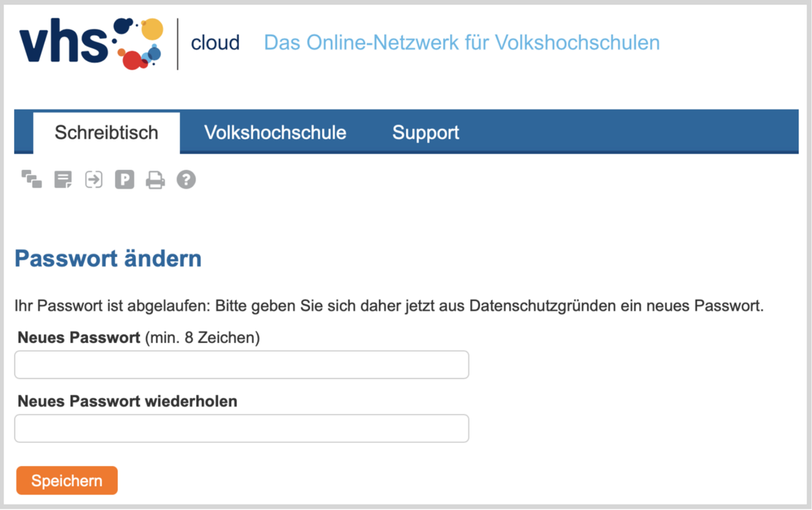812x510 pixels.
Task: Switch to the Schreibtisch tab
Action: pyautogui.click(x=106, y=133)
